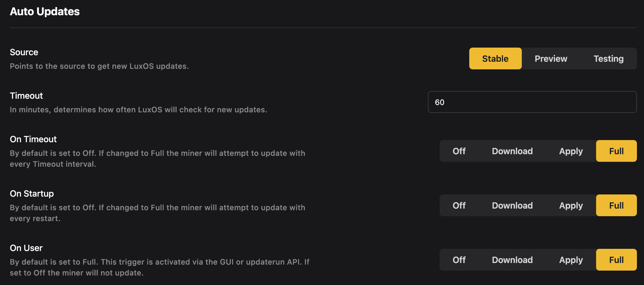Switch update source to Preview
644x285 pixels.
tap(551, 58)
